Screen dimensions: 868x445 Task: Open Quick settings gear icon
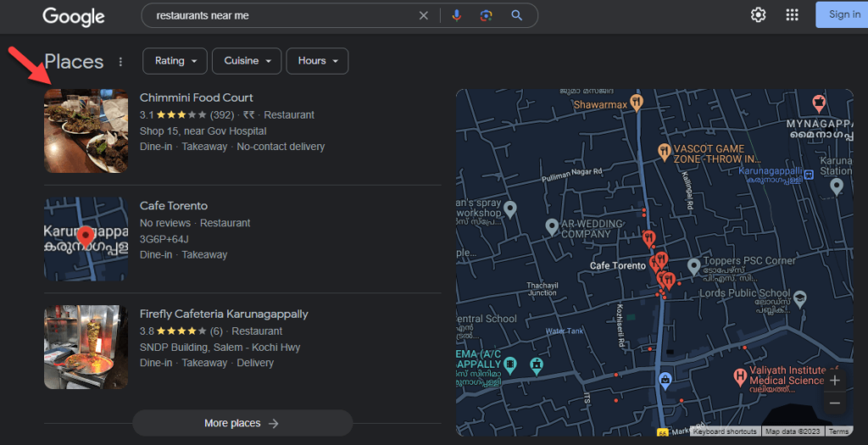759,15
